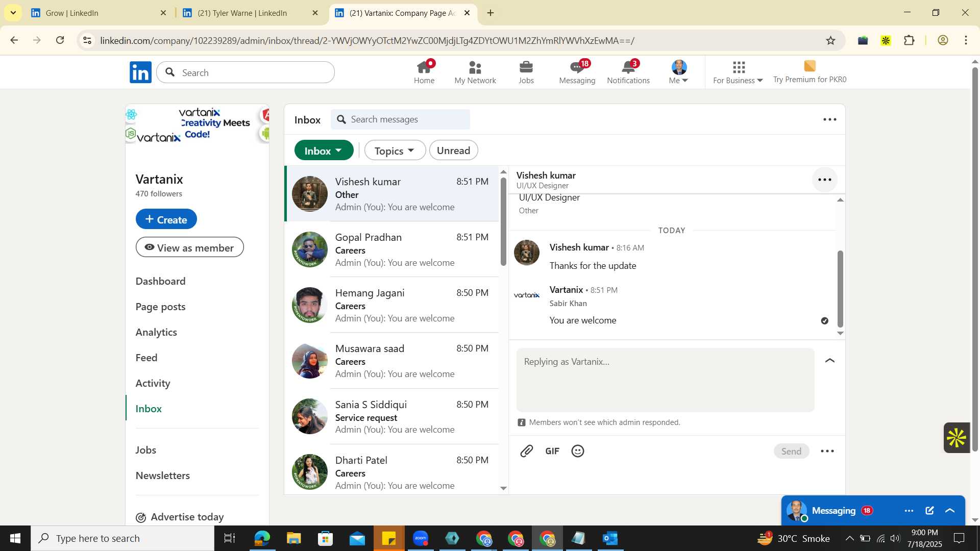Reload the page

[x=60, y=40]
